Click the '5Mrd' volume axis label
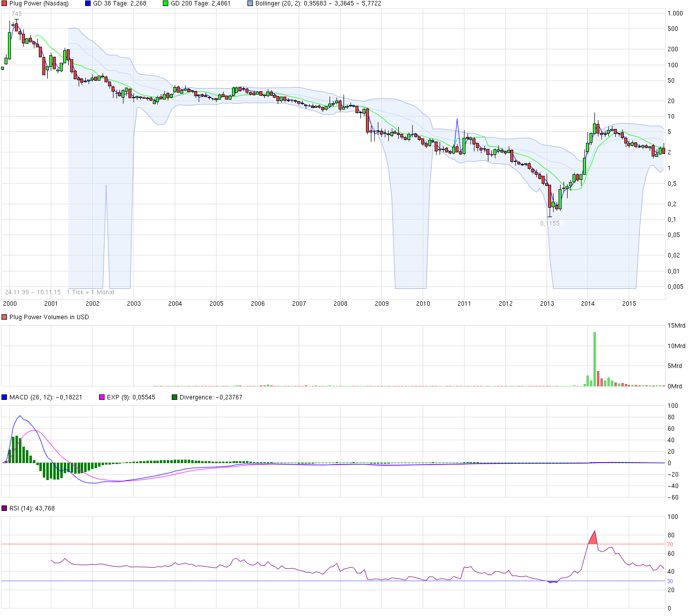The height and width of the screenshot is (616, 694). pos(675,366)
